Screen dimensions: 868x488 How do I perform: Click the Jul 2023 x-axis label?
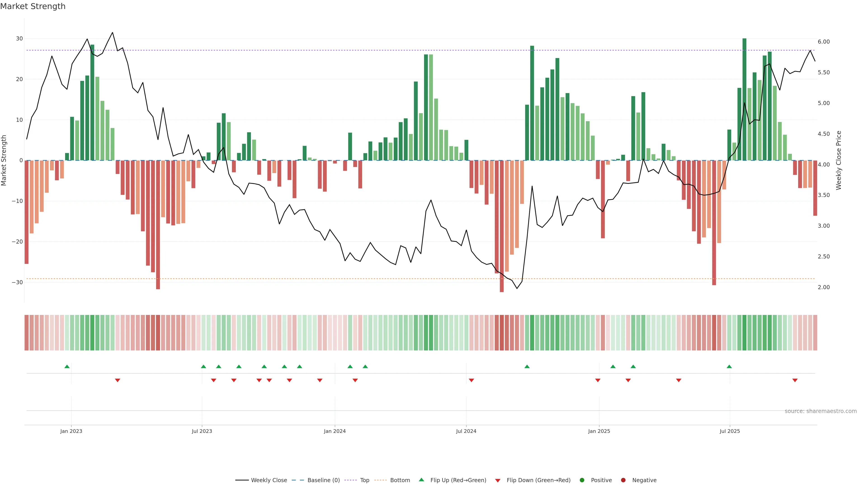202,431
